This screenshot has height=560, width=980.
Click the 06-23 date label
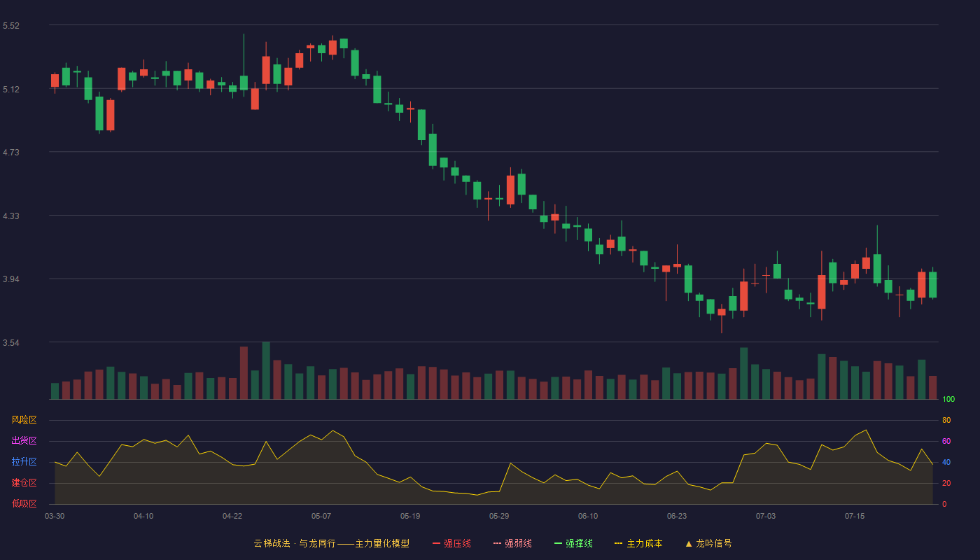click(677, 516)
